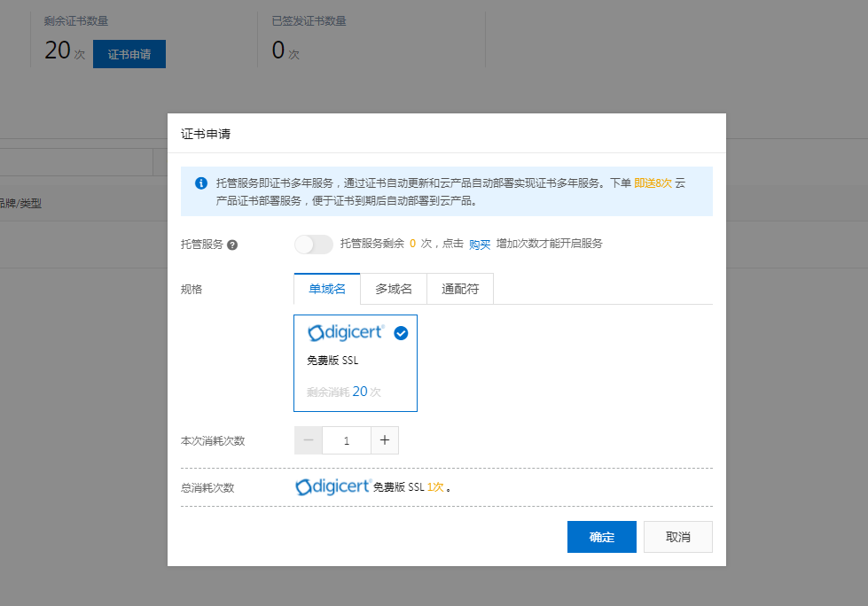The image size is (868, 606).
Task: Click the help icon beside 托管服务
Action: (x=232, y=245)
